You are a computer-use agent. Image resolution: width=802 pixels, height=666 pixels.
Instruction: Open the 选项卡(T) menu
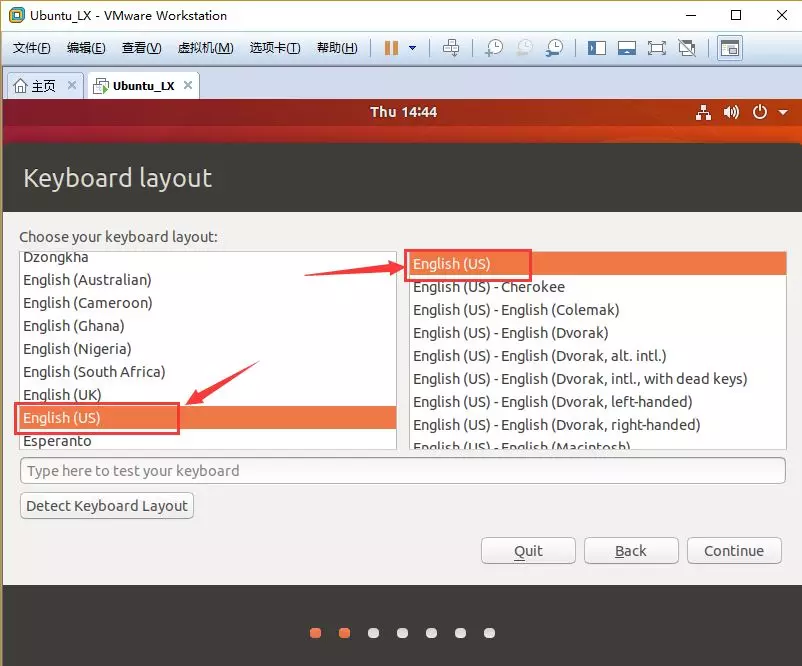(275, 48)
